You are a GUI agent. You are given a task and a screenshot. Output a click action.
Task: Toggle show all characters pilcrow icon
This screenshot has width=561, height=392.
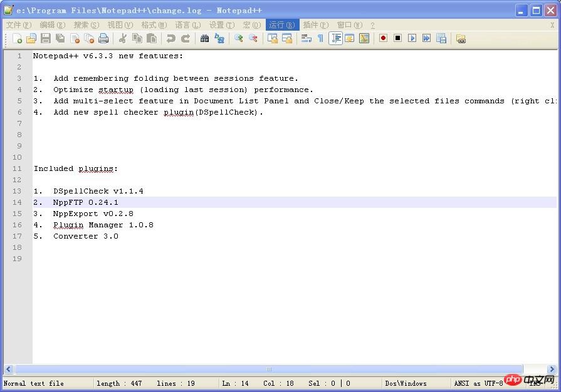tap(320, 39)
